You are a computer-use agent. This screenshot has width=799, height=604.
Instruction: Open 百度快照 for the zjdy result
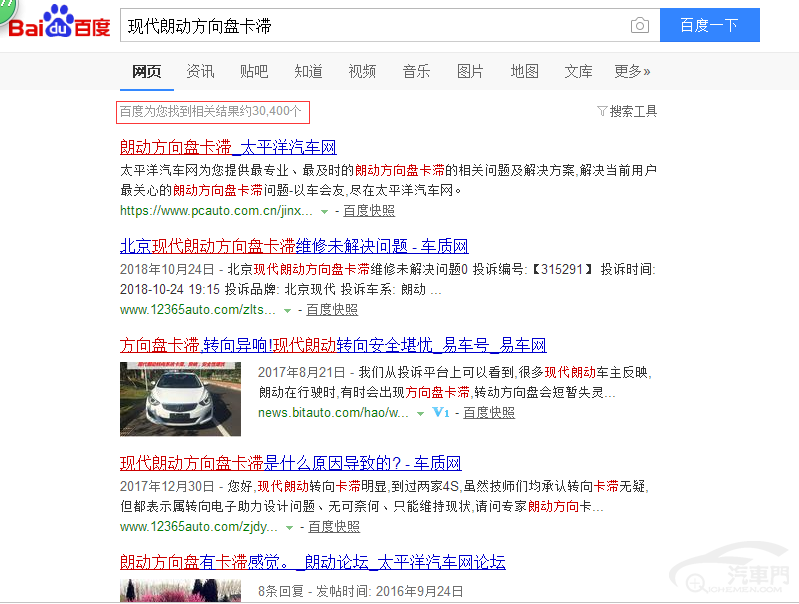pyautogui.click(x=334, y=527)
